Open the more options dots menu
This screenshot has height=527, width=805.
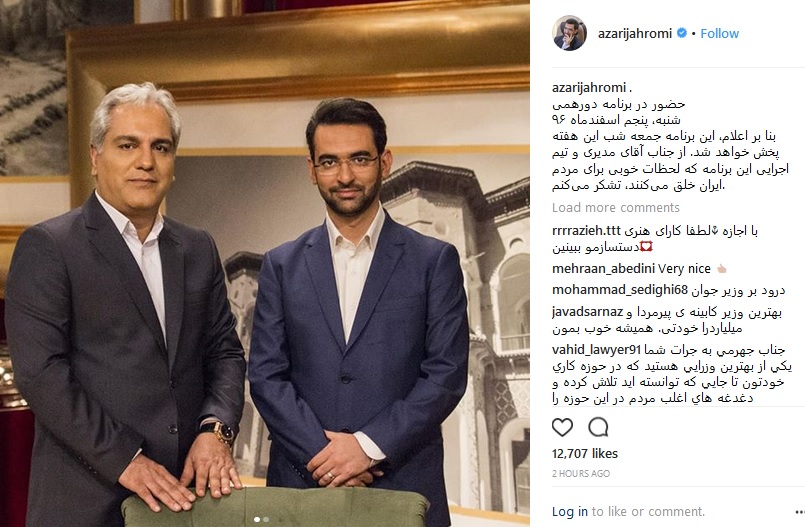click(x=799, y=512)
